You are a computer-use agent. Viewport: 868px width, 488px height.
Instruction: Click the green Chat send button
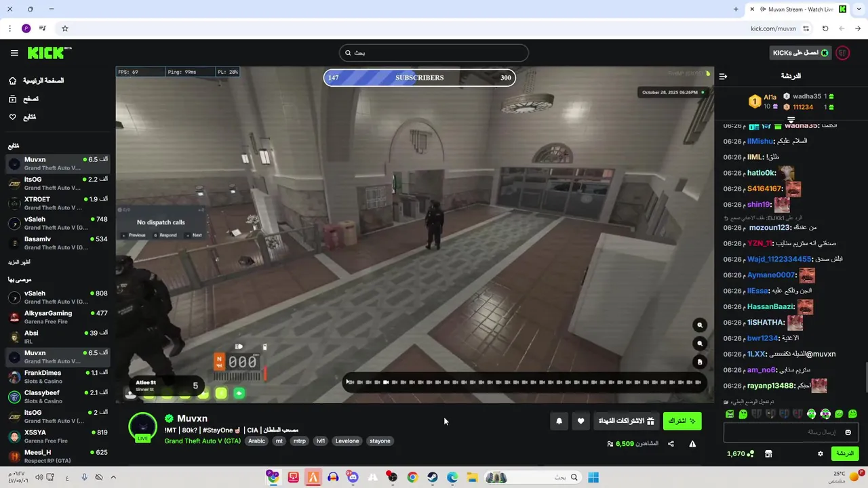click(x=845, y=453)
